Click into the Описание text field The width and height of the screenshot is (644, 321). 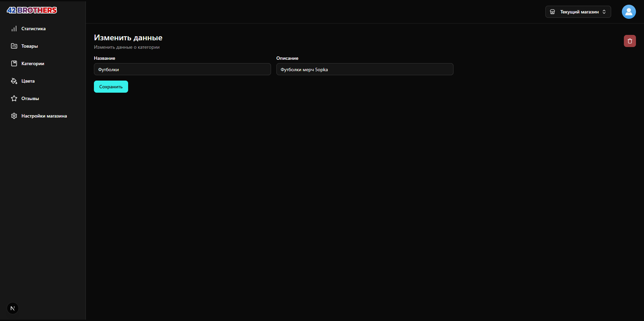365,70
